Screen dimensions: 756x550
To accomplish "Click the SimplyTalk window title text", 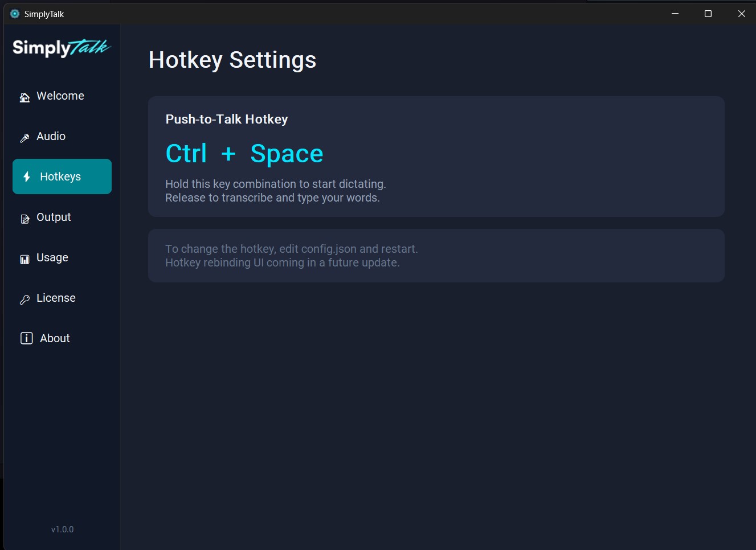I will [x=44, y=14].
